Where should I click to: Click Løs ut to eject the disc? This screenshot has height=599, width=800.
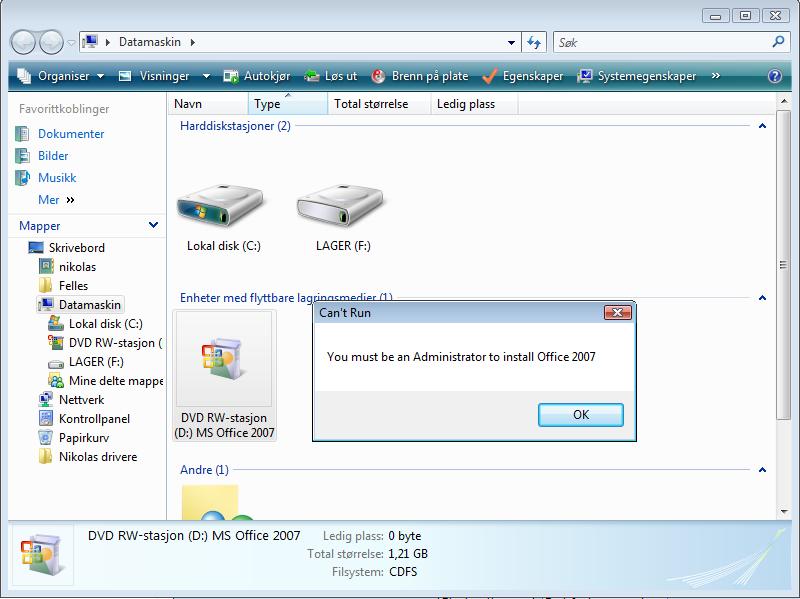(x=331, y=76)
